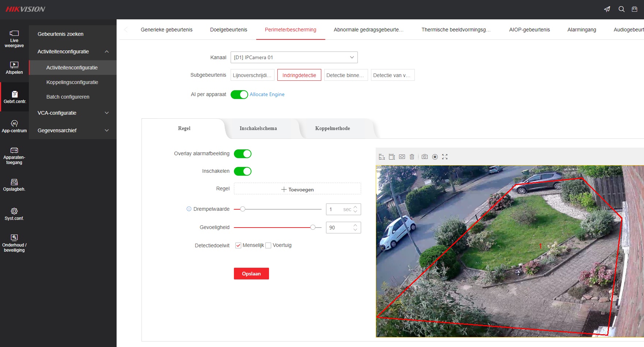Click the trash icon above camera preview
The width and height of the screenshot is (644, 347).
pyautogui.click(x=412, y=157)
